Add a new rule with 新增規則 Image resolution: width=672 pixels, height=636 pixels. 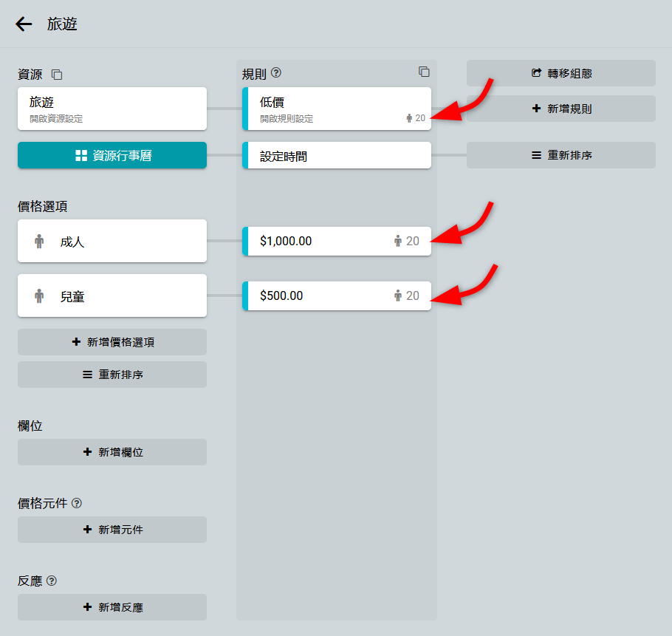pos(561,109)
